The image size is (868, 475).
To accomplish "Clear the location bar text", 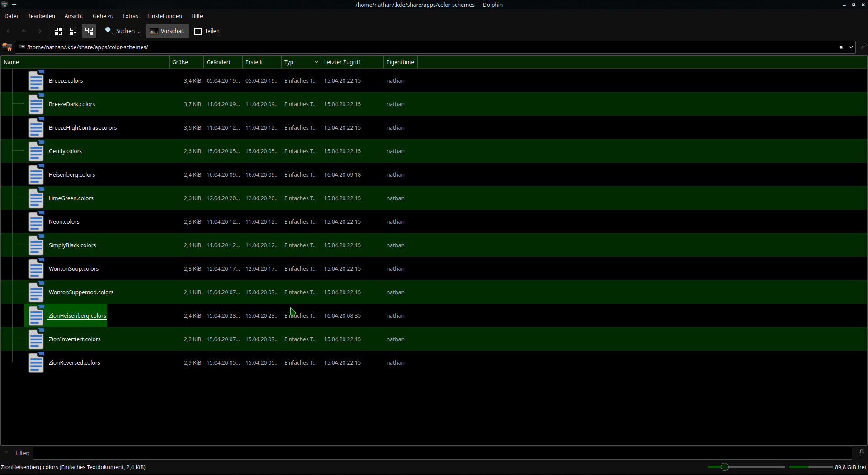I will [841, 47].
